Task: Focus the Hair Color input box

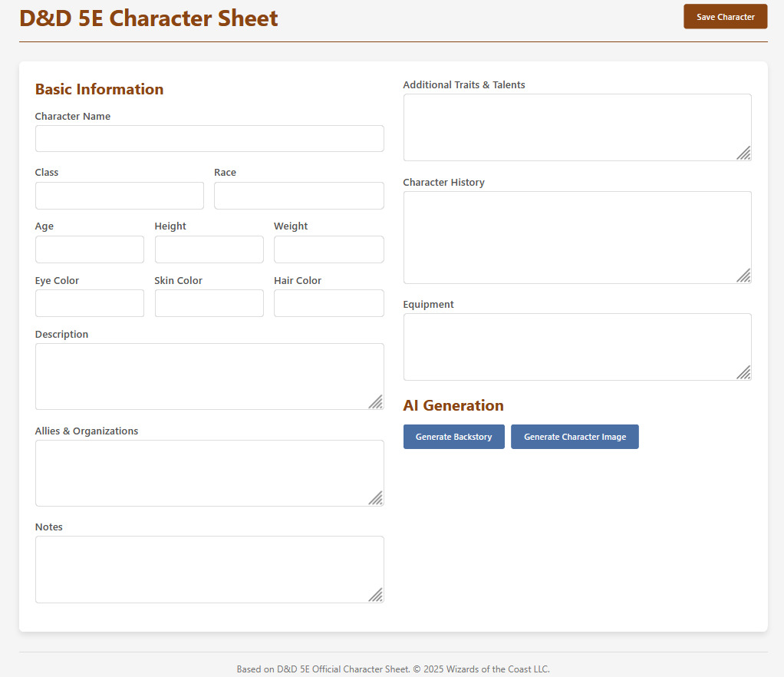Action: tap(328, 303)
